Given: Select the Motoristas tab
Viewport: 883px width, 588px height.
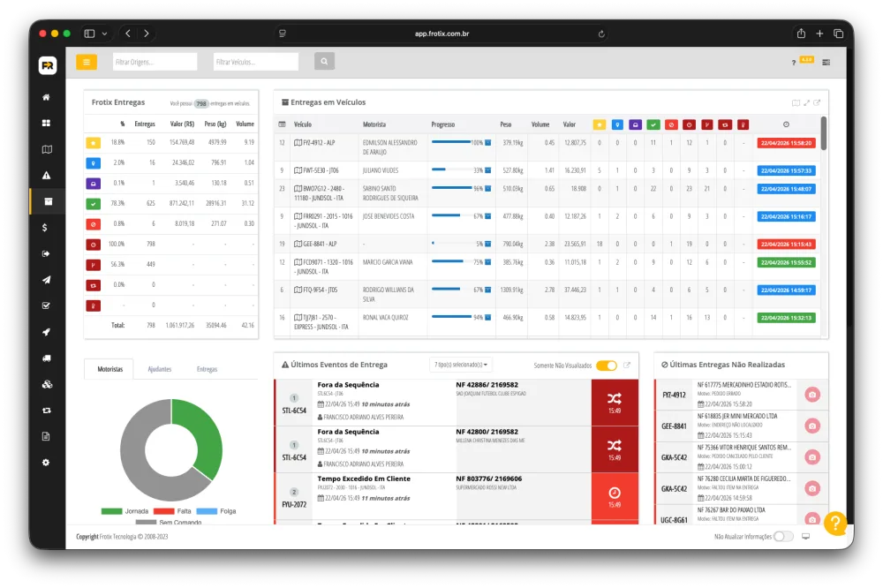Looking at the screenshot, I should pos(109,369).
